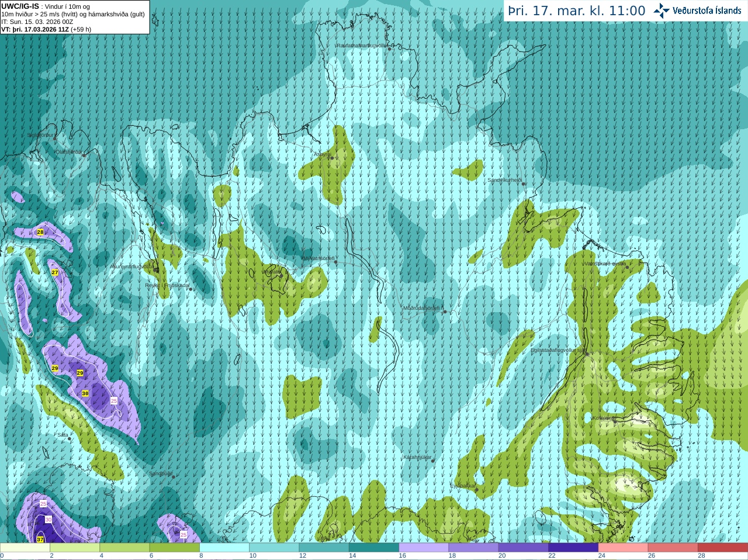Image resolution: width=748 pixels, height=560 pixels.
Task: Click the Vatnsskarð eystra station label
Action: tap(605, 264)
